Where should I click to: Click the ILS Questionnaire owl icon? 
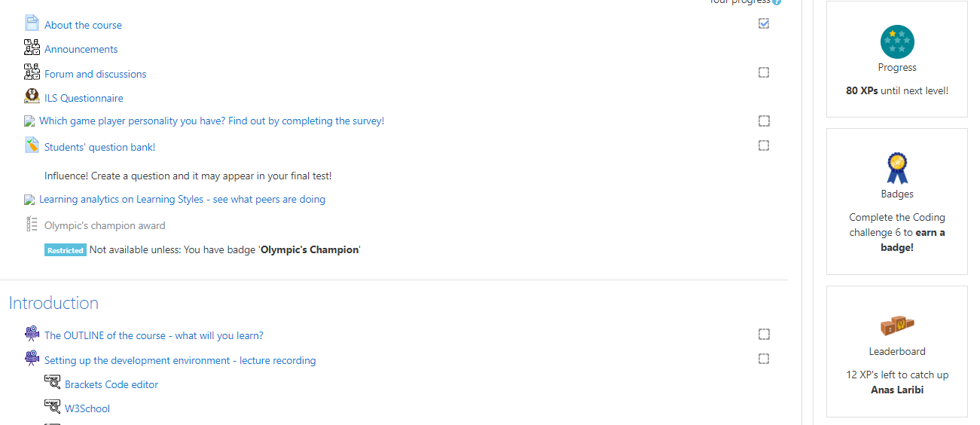pos(32,96)
